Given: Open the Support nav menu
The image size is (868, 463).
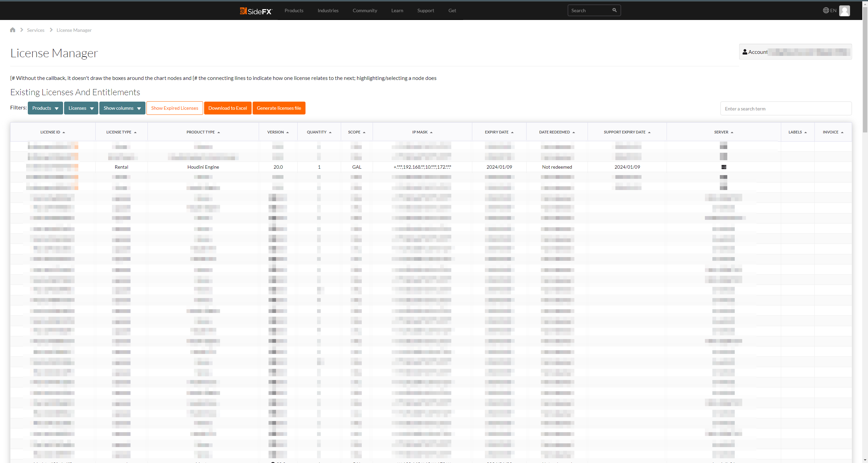Looking at the screenshot, I should 426,10.
